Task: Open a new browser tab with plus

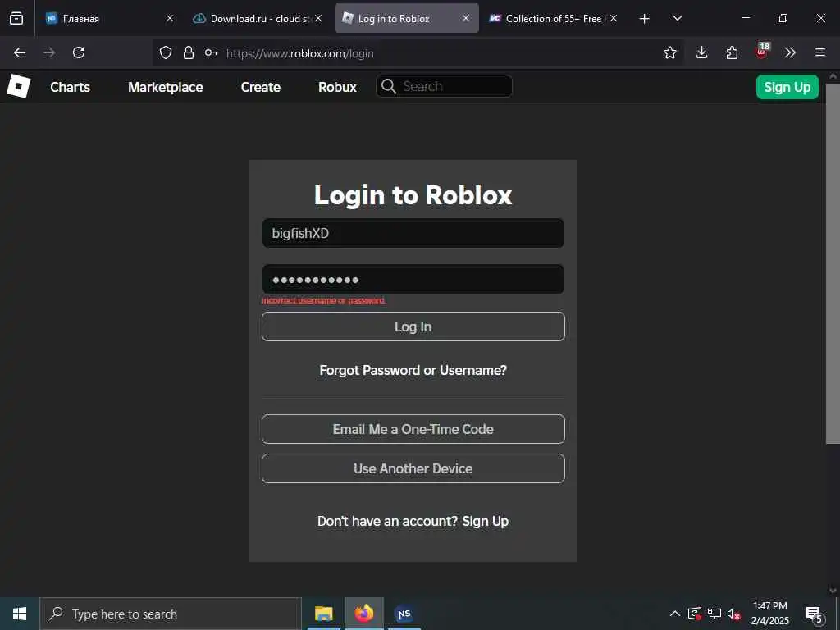Action: click(x=645, y=19)
